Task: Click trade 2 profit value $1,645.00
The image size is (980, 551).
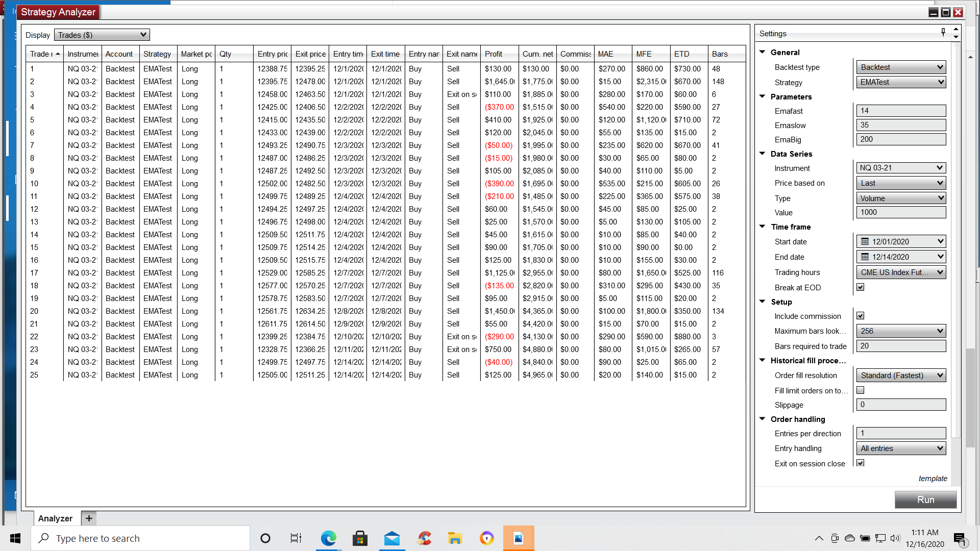Action: (x=499, y=82)
